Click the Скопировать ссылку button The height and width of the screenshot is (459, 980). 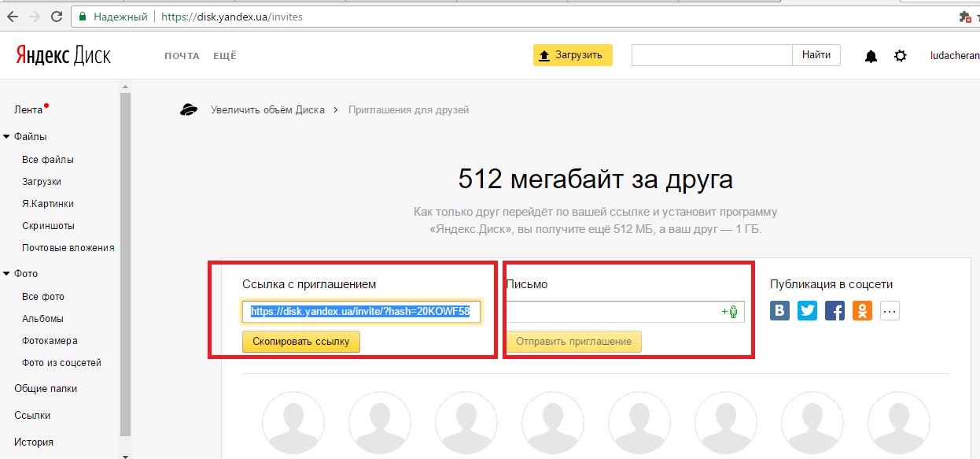click(x=301, y=342)
